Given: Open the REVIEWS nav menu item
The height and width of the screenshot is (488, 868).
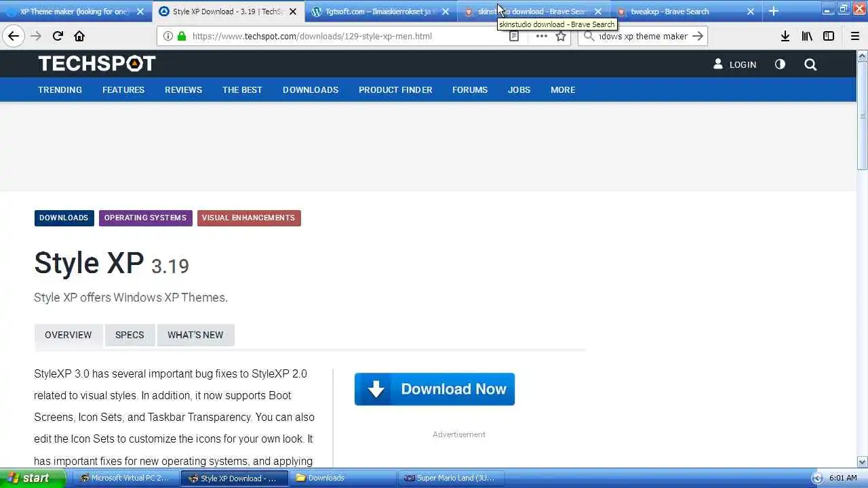Looking at the screenshot, I should [183, 89].
